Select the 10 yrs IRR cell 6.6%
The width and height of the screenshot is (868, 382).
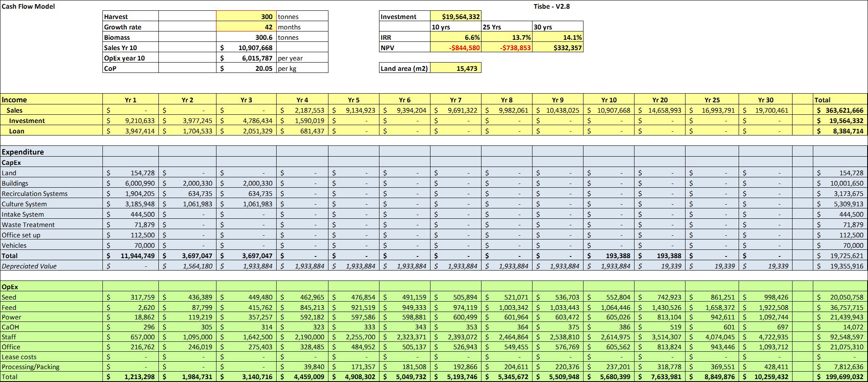[456, 37]
